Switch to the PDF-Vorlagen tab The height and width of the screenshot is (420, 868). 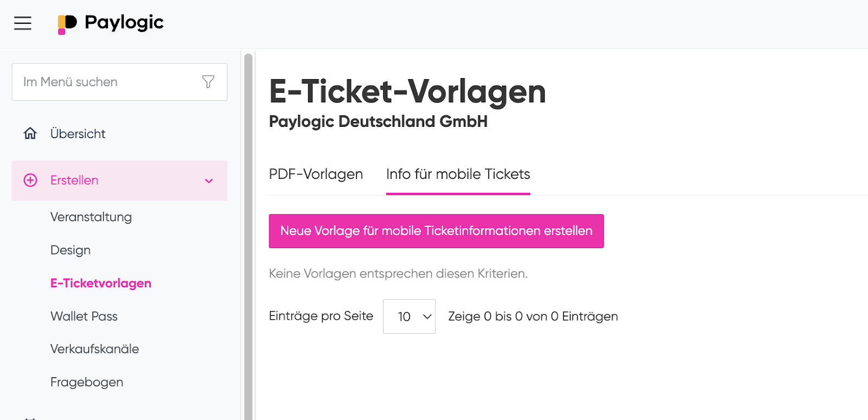click(316, 174)
